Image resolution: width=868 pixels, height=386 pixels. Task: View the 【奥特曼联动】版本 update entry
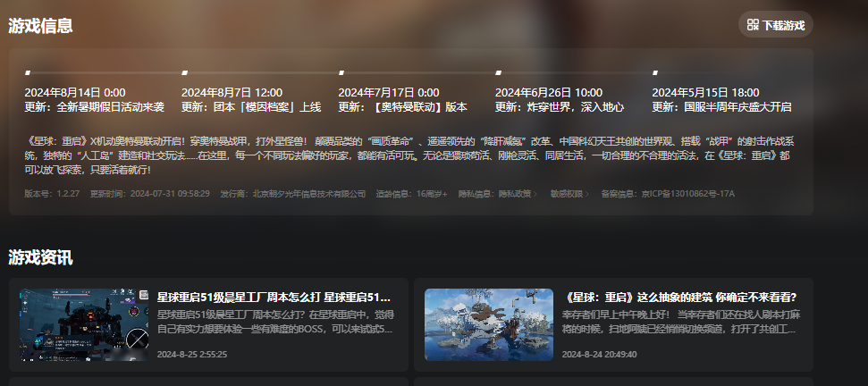click(403, 107)
